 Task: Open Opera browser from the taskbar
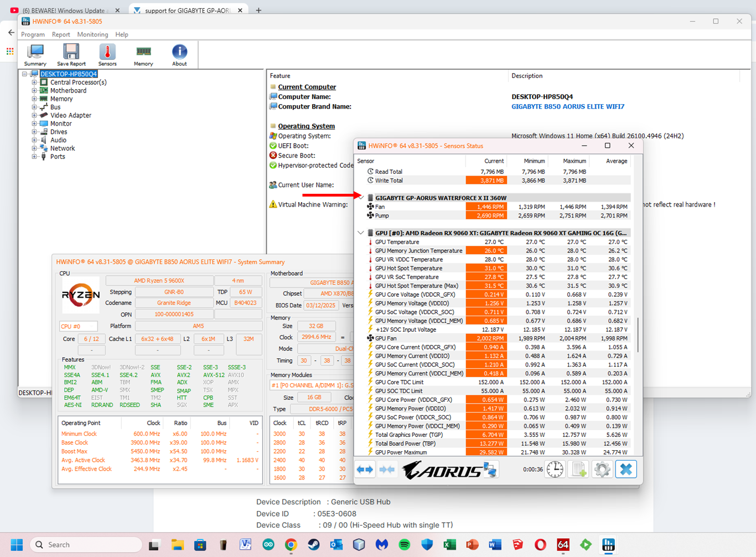(540, 545)
